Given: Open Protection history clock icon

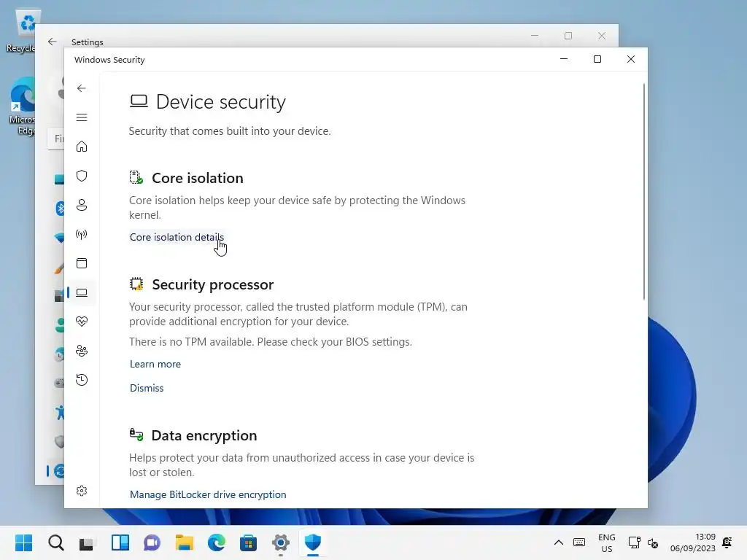Looking at the screenshot, I should (x=82, y=380).
